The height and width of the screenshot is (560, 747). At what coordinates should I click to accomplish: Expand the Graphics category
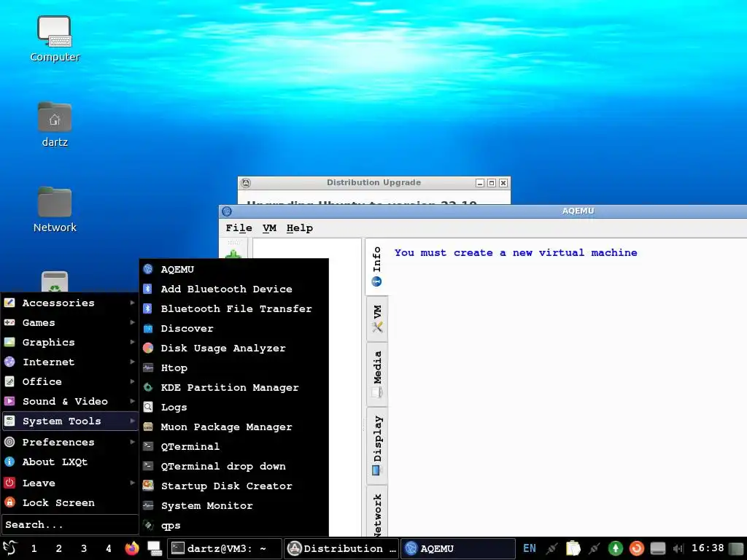click(69, 343)
